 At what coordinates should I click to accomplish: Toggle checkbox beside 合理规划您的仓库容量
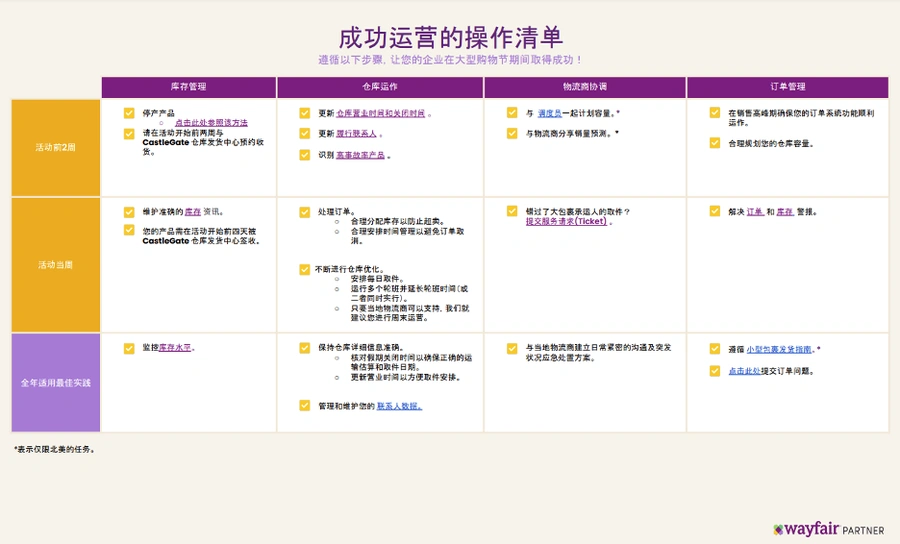[715, 142]
